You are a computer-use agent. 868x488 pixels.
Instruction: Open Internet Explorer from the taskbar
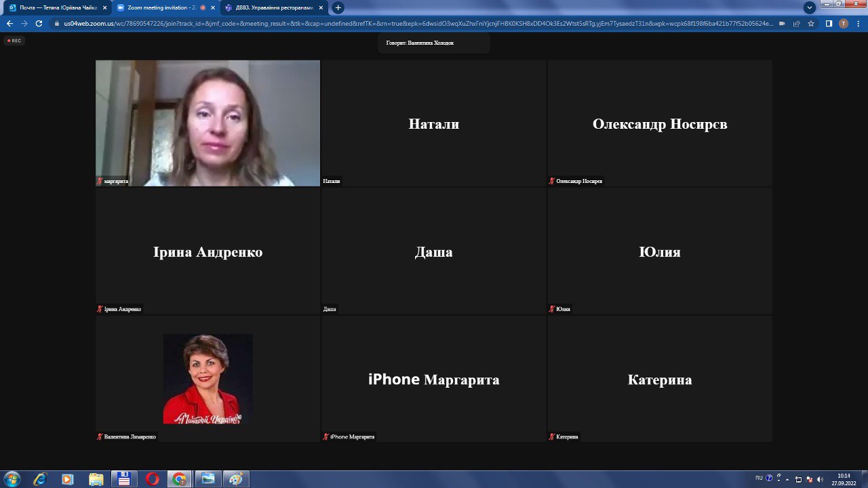tap(40, 479)
